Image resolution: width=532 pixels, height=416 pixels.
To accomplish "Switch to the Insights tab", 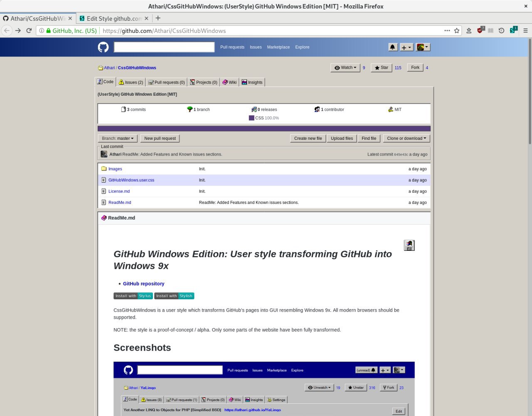I will (252, 82).
